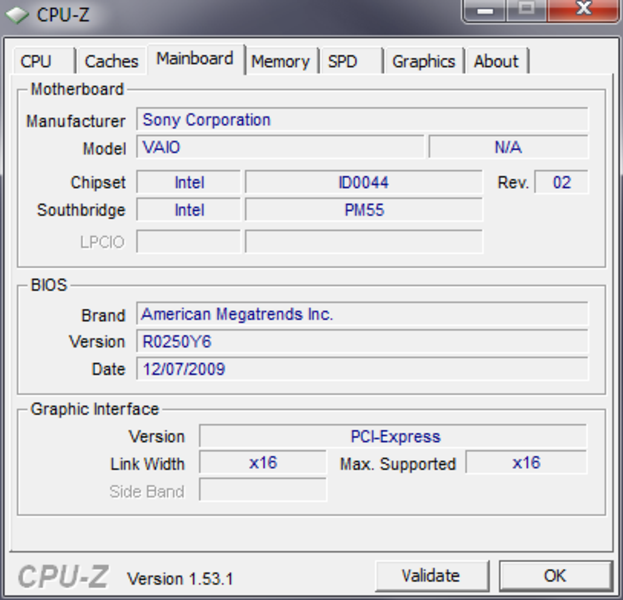Open the Caches tab

click(112, 61)
